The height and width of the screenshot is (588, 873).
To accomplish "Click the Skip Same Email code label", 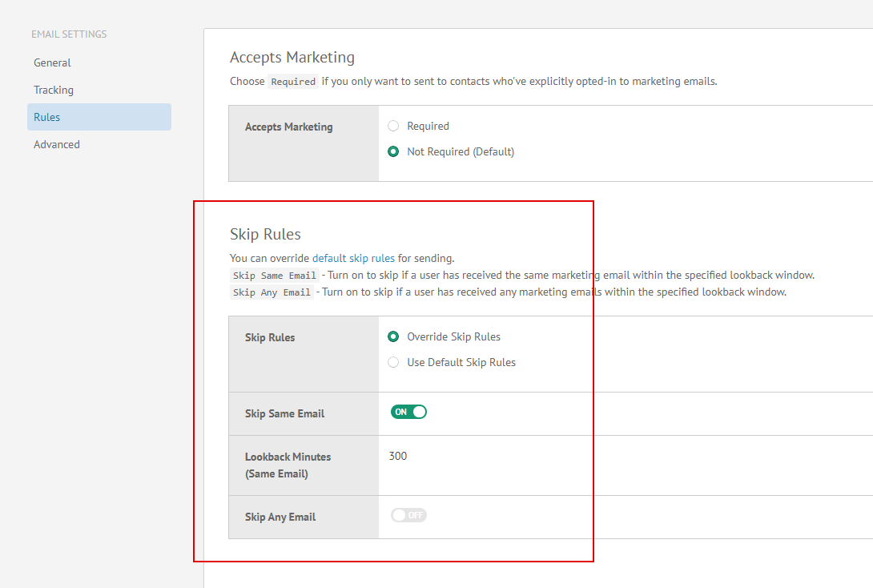I will (275, 276).
